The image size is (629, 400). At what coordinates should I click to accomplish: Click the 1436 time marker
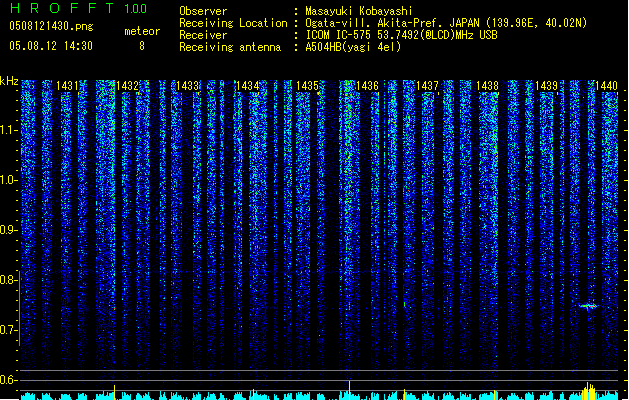point(367,86)
